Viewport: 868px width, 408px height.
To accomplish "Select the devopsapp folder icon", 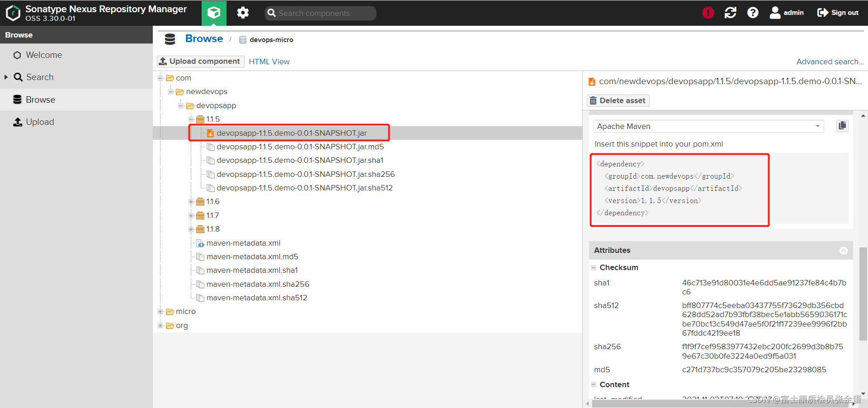I will [190, 105].
